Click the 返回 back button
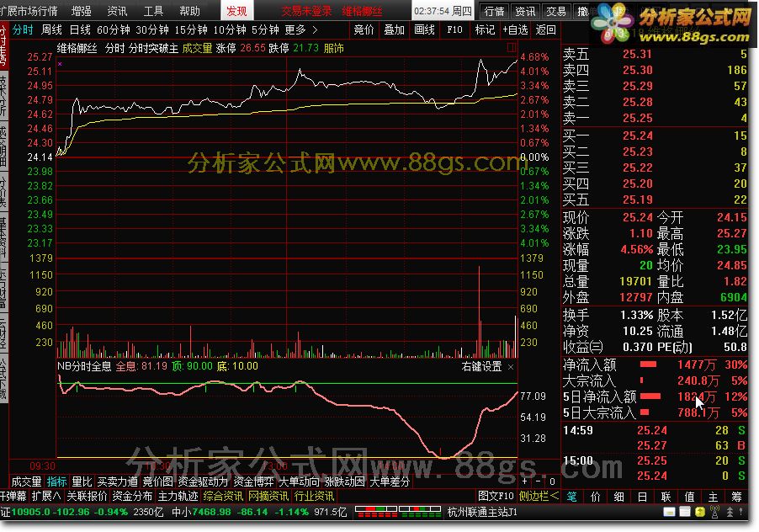Viewport: 759px width, 532px height. [545, 30]
